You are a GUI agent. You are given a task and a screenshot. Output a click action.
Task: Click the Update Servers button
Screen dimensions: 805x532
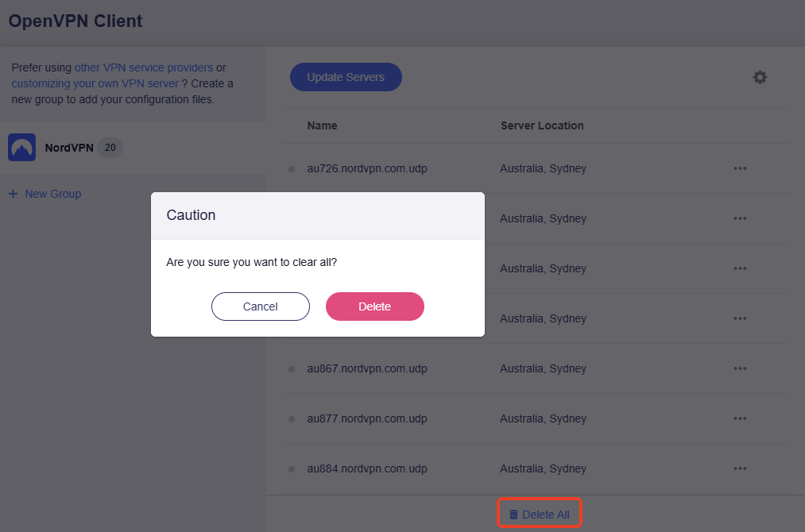[346, 77]
